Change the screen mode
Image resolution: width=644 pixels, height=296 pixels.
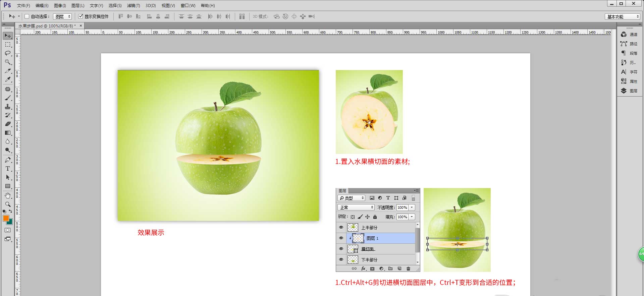pyautogui.click(x=8, y=239)
